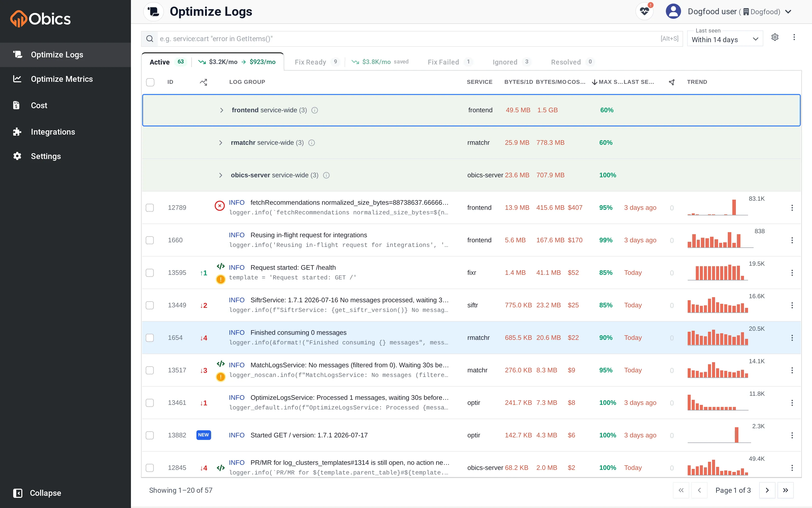Click the search magnifier icon
Screen dimensions: 812x508
click(x=150, y=39)
